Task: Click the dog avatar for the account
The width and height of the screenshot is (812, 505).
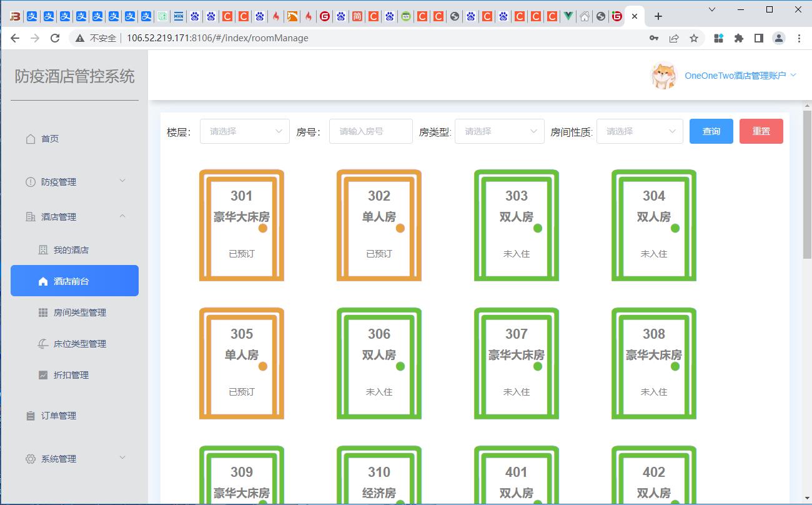Action: [663, 74]
